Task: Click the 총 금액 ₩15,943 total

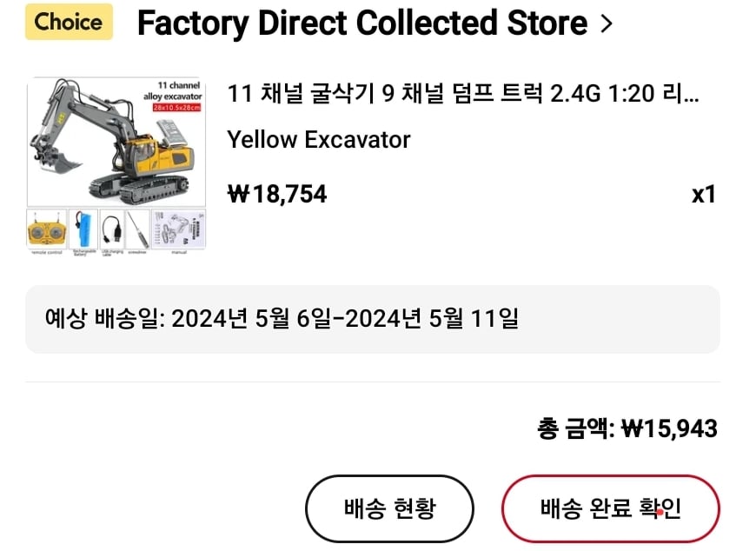Action: 627,428
